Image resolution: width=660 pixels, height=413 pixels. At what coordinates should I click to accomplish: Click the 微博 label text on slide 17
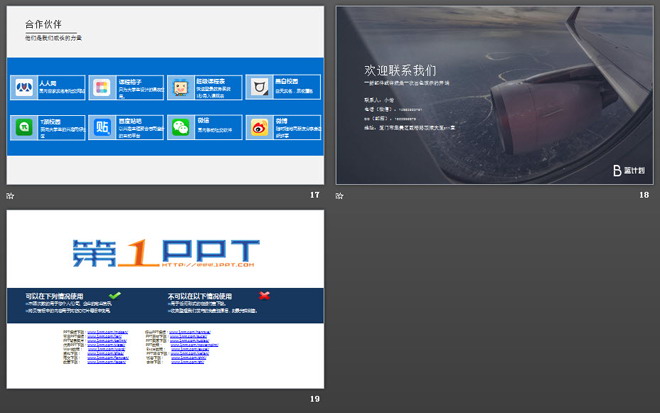pos(282,120)
